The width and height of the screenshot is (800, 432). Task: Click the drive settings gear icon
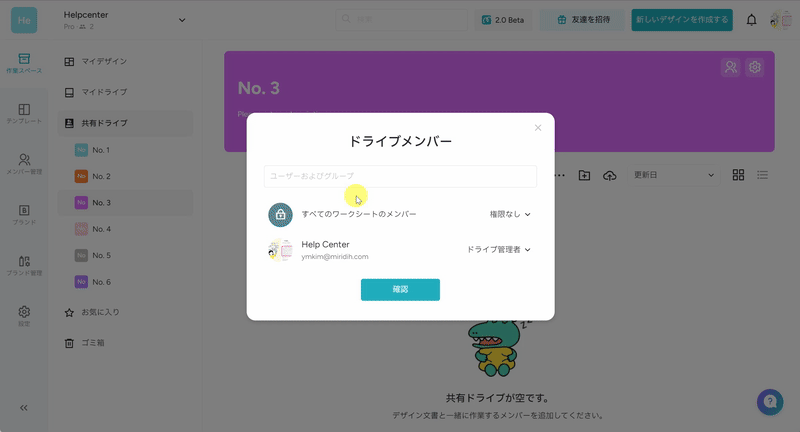[756, 68]
